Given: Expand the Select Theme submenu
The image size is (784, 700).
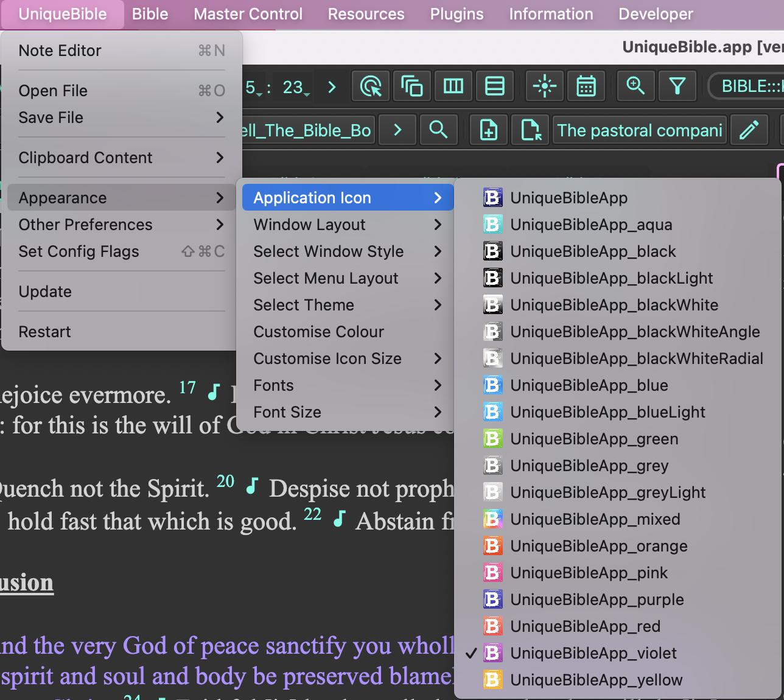Looking at the screenshot, I should tap(348, 305).
